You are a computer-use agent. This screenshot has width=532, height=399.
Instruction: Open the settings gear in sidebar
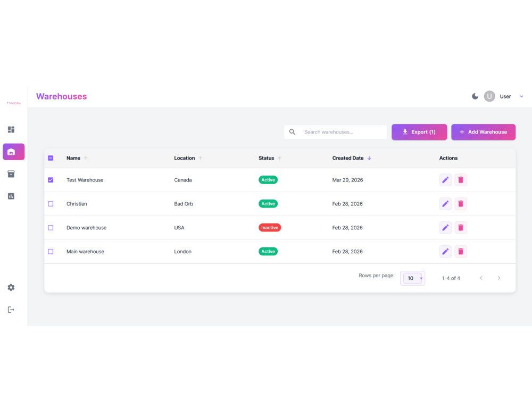tap(11, 287)
